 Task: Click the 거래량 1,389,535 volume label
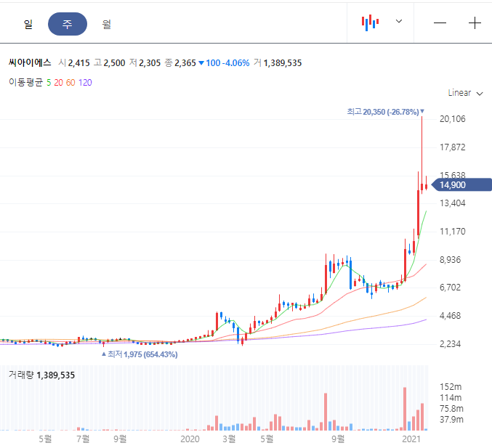tap(41, 375)
